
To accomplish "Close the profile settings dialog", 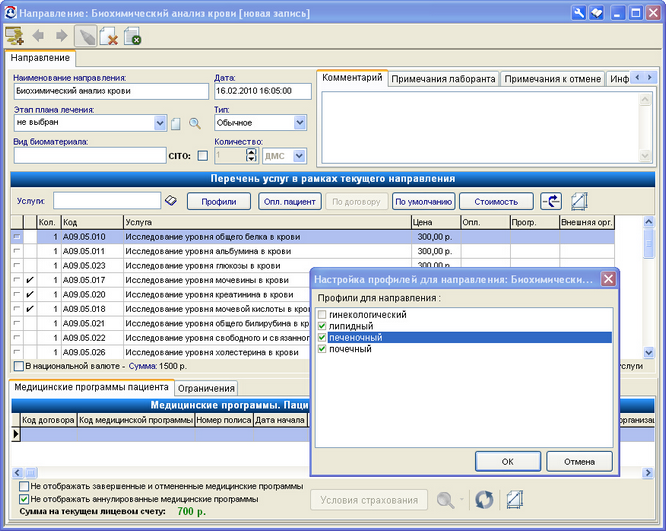I will [608, 279].
